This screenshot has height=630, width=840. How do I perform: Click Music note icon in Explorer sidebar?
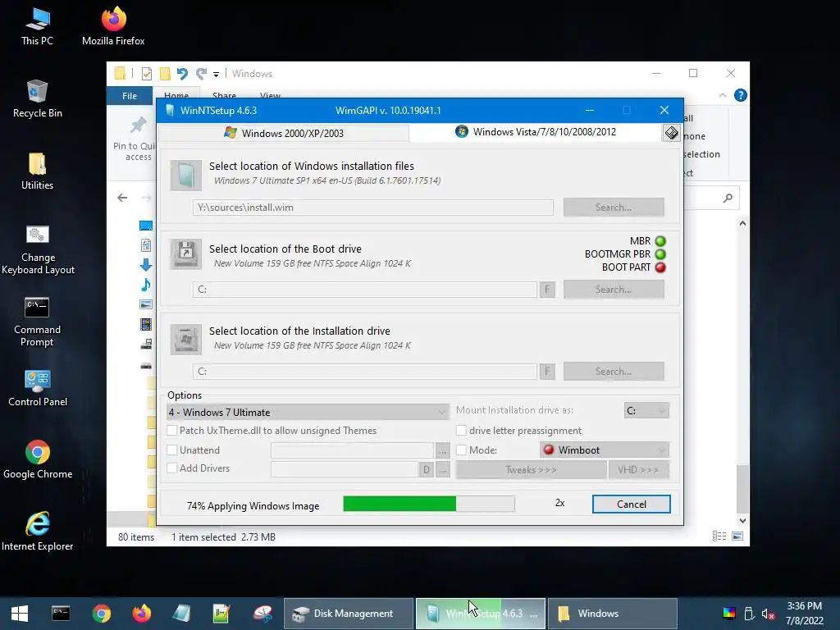[146, 285]
